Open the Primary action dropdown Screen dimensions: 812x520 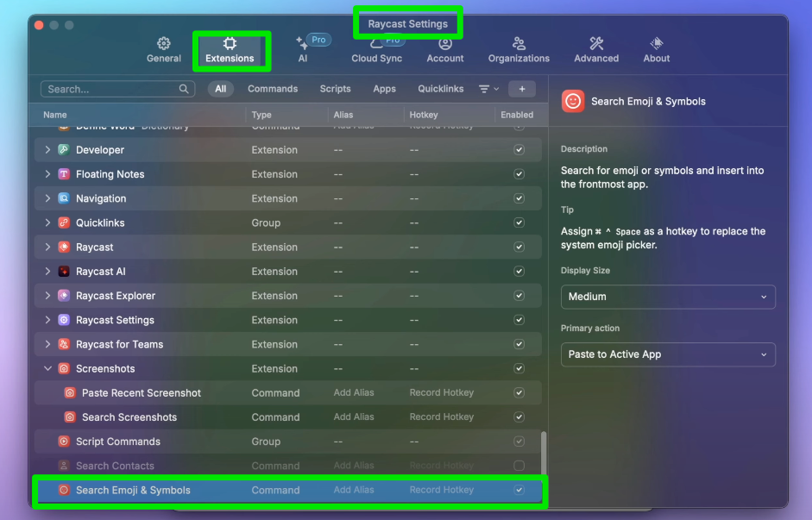click(x=668, y=354)
